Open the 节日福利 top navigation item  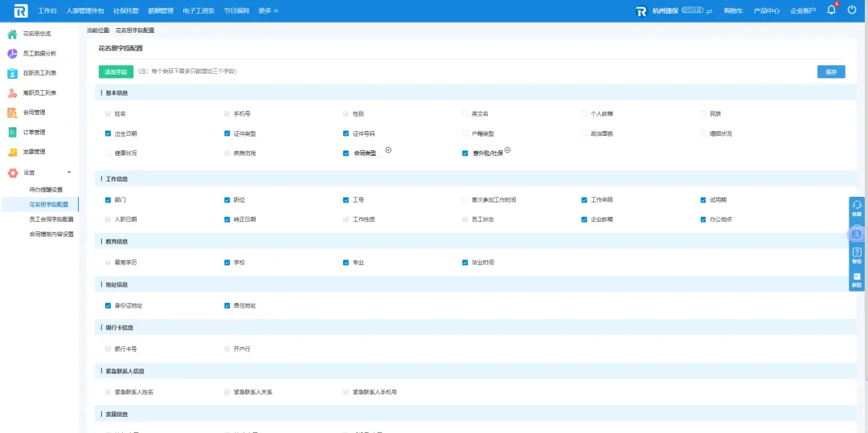[236, 10]
